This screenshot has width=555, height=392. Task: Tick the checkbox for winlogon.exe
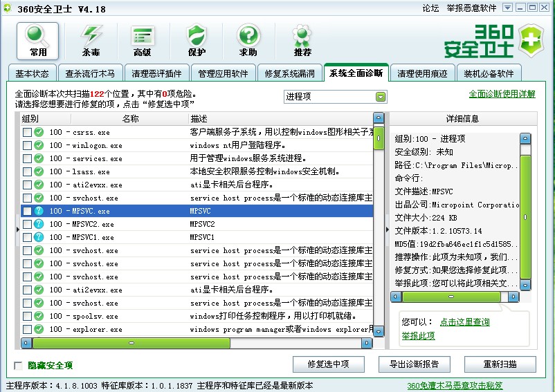pos(27,145)
